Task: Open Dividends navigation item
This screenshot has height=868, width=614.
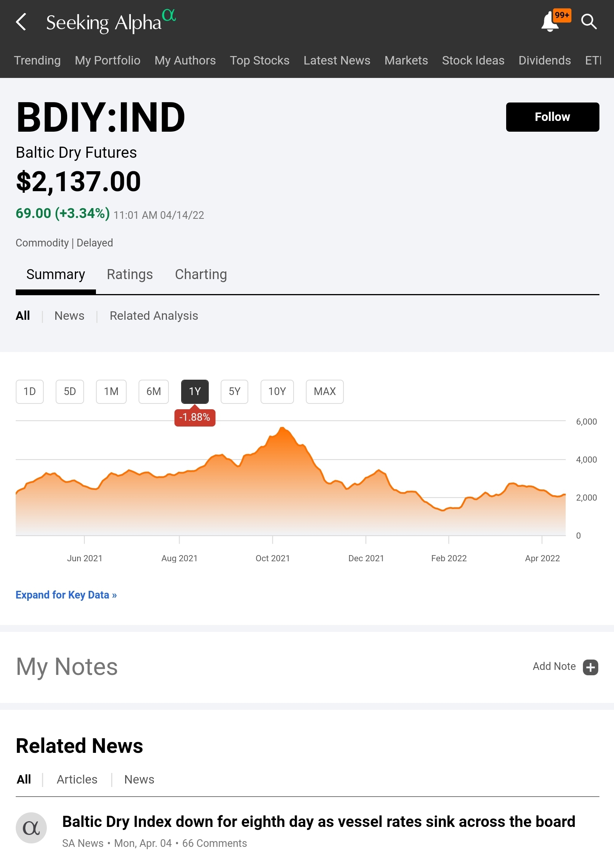Action: pos(545,60)
